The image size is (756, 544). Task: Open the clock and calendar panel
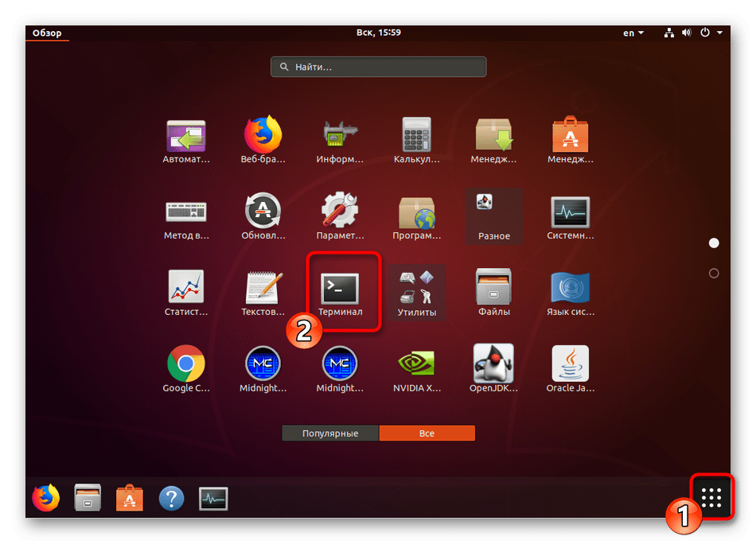click(378, 33)
